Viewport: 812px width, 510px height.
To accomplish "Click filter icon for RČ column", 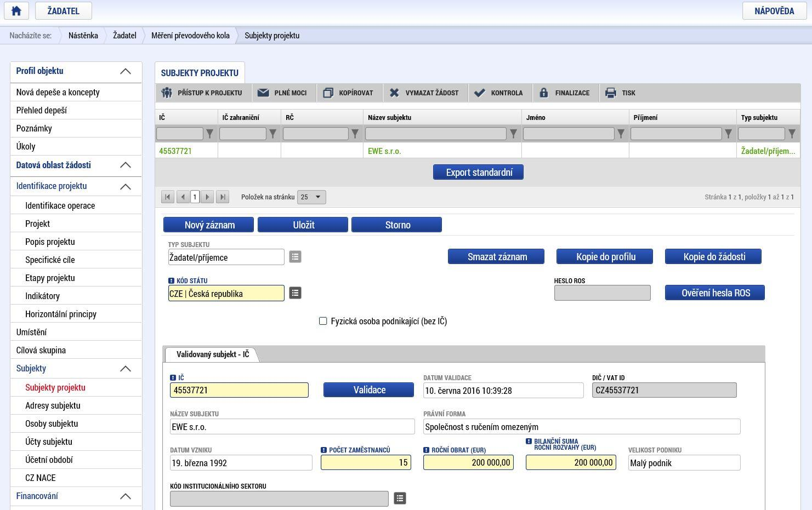I will click(x=355, y=134).
